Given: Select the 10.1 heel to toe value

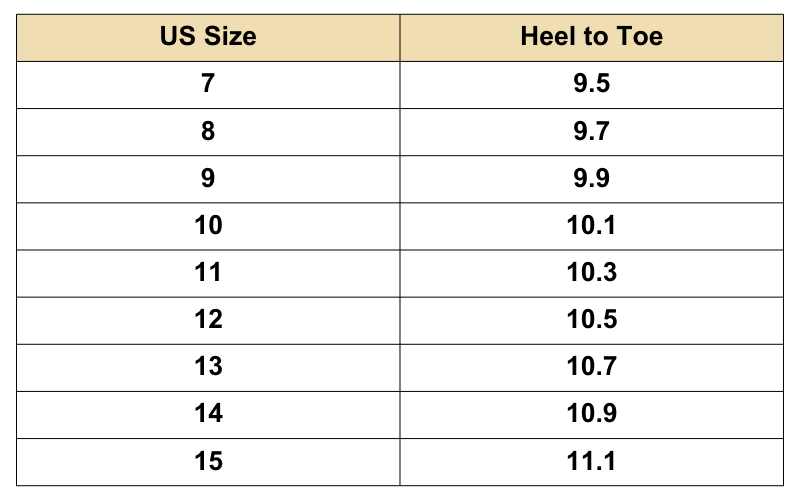Looking at the screenshot, I should [591, 225].
